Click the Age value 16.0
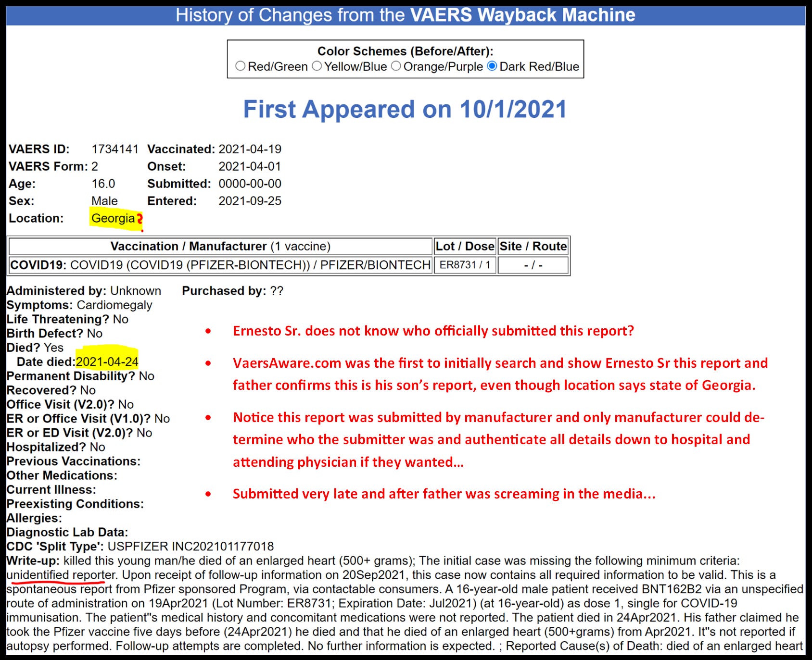The image size is (812, 660). pyautogui.click(x=103, y=184)
